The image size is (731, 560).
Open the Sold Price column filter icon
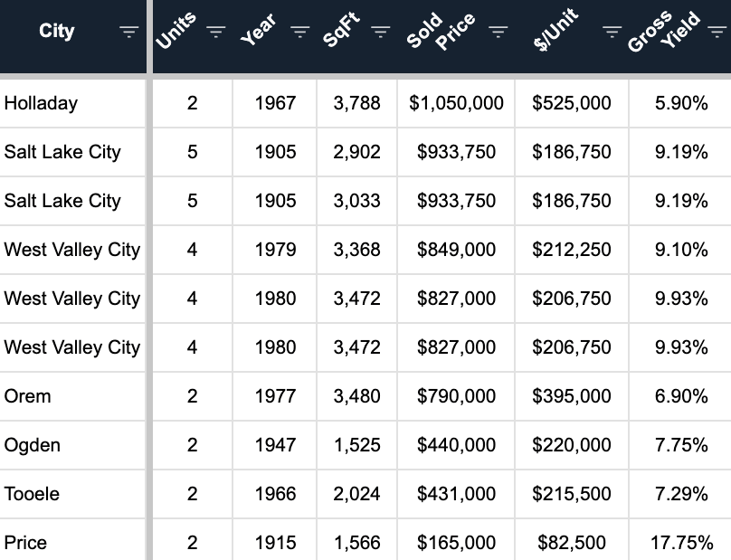(x=498, y=33)
